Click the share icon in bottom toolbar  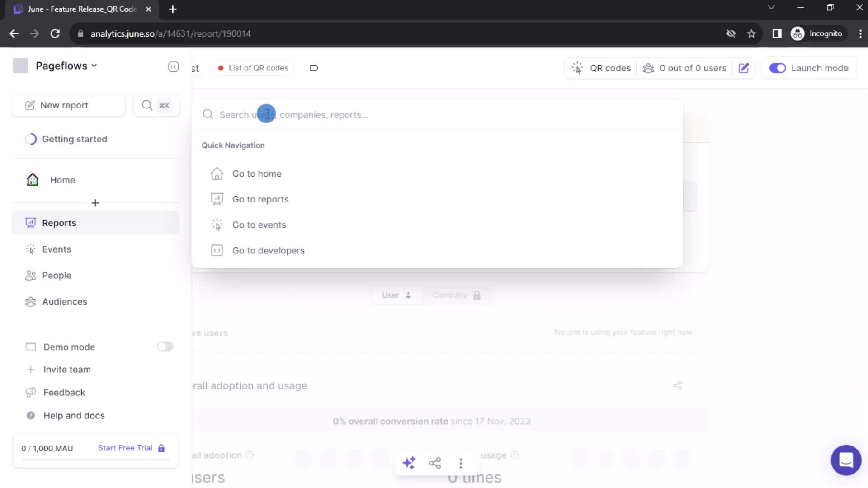pos(434,463)
